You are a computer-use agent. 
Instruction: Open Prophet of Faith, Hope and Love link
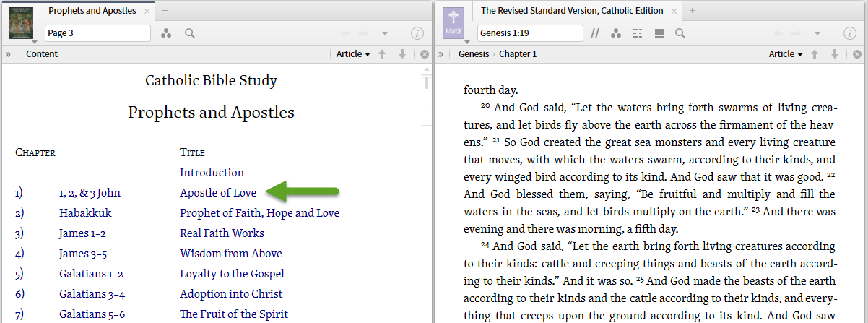[259, 213]
